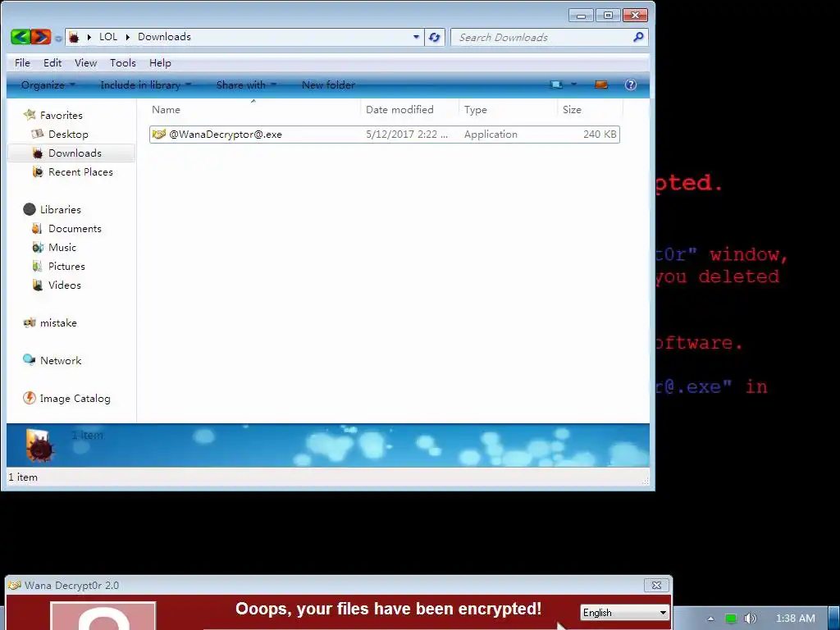Image resolution: width=840 pixels, height=630 pixels.
Task: Minimize the Downloads Explorer window
Action: pos(581,15)
